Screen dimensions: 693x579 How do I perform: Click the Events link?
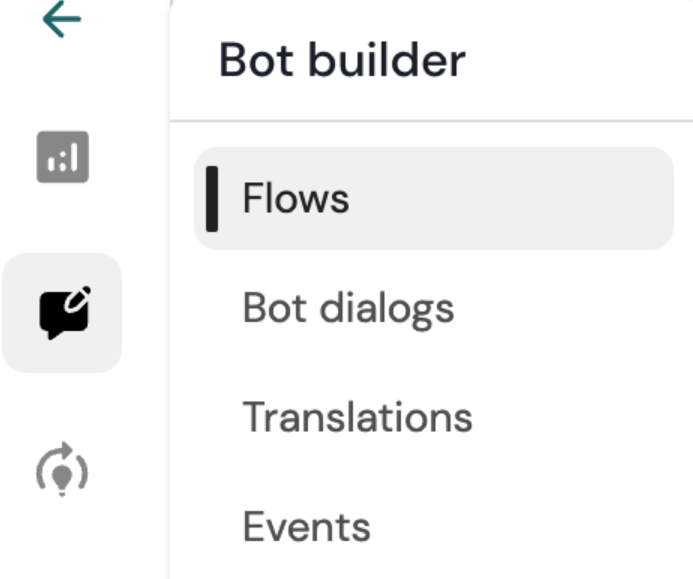[306, 526]
